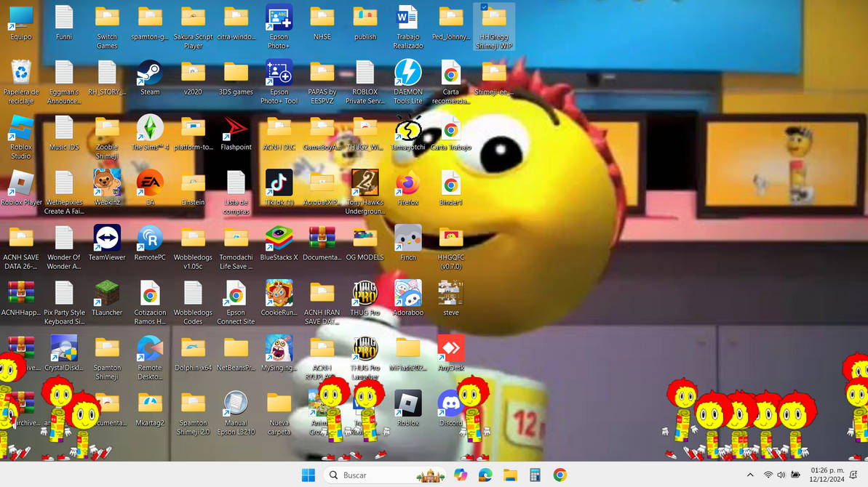Open the Steam desktop shortcut

pyautogui.click(x=149, y=78)
